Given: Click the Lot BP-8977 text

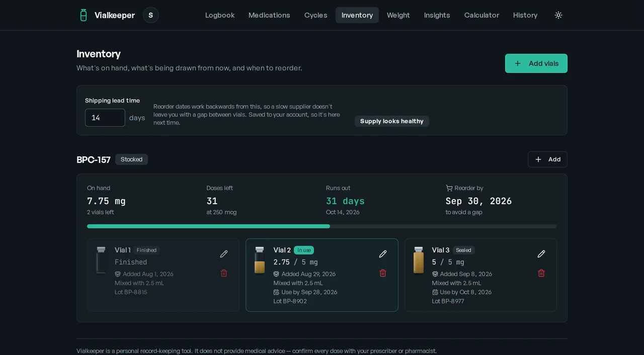Looking at the screenshot, I should click(x=448, y=301).
